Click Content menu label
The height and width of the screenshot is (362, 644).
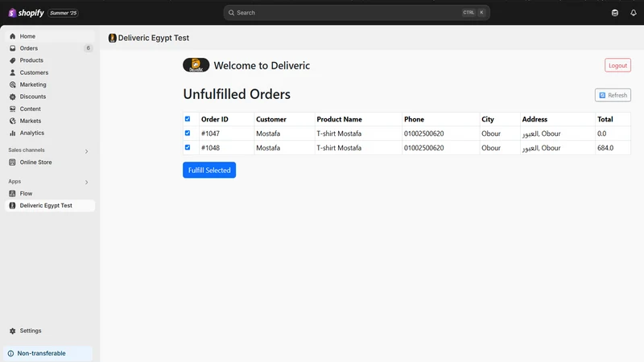click(30, 109)
